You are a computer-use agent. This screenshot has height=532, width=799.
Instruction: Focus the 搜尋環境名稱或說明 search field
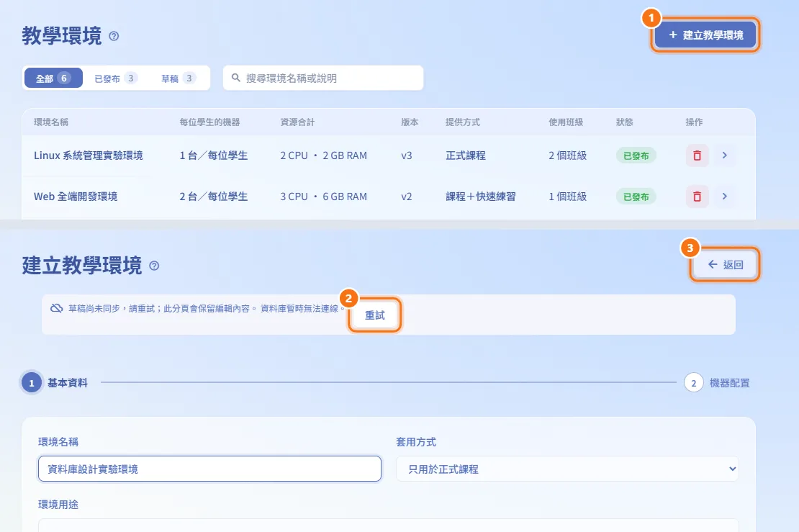click(x=323, y=78)
